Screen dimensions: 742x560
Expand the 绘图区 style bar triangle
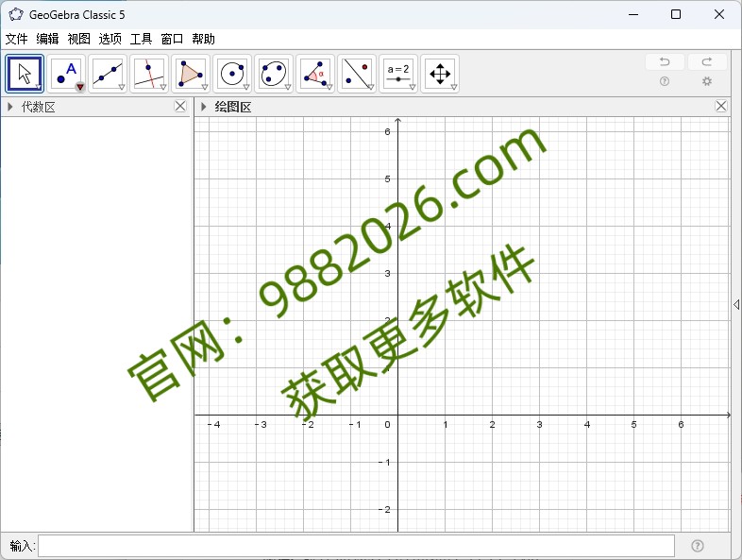pyautogui.click(x=204, y=107)
